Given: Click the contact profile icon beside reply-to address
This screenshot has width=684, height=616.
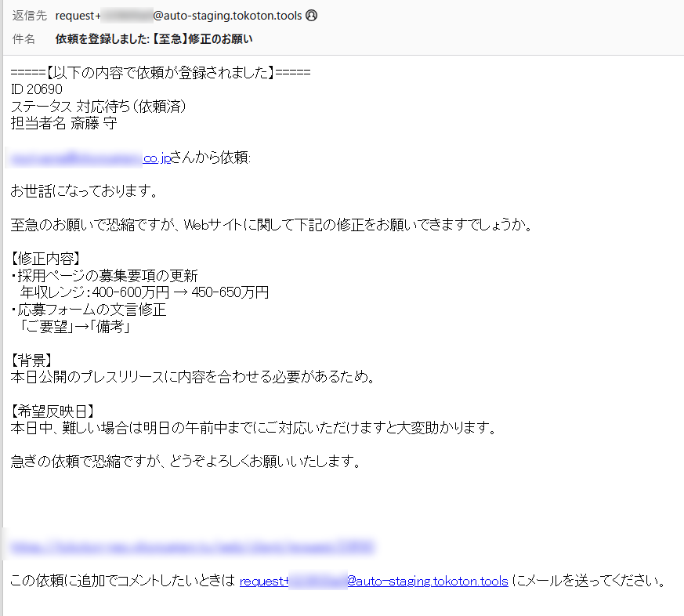Looking at the screenshot, I should click(x=311, y=14).
